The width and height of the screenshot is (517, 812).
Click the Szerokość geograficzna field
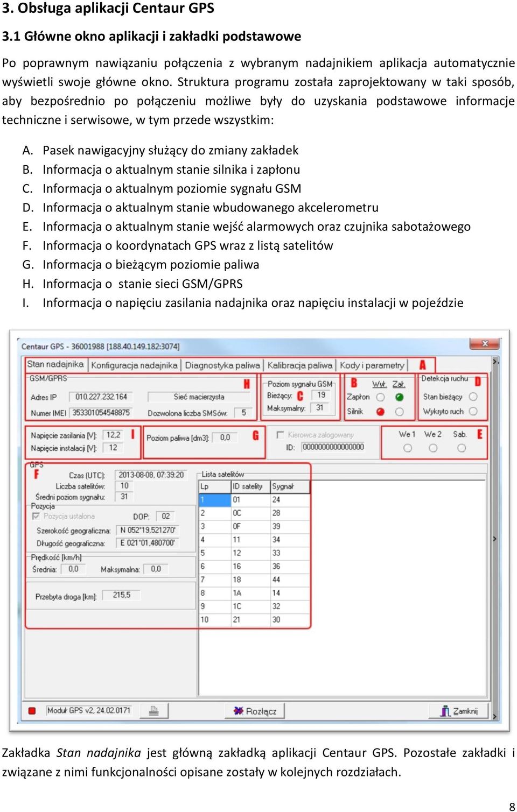click(x=148, y=530)
